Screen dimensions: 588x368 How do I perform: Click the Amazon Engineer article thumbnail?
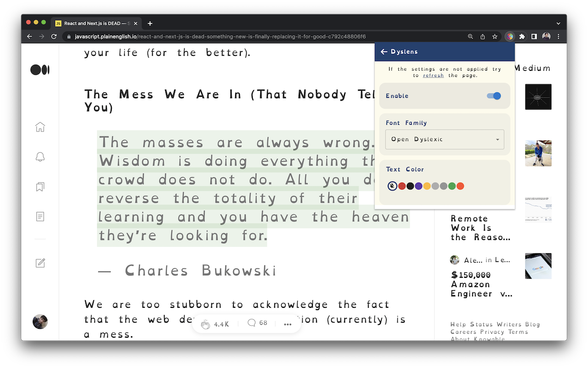click(x=538, y=266)
